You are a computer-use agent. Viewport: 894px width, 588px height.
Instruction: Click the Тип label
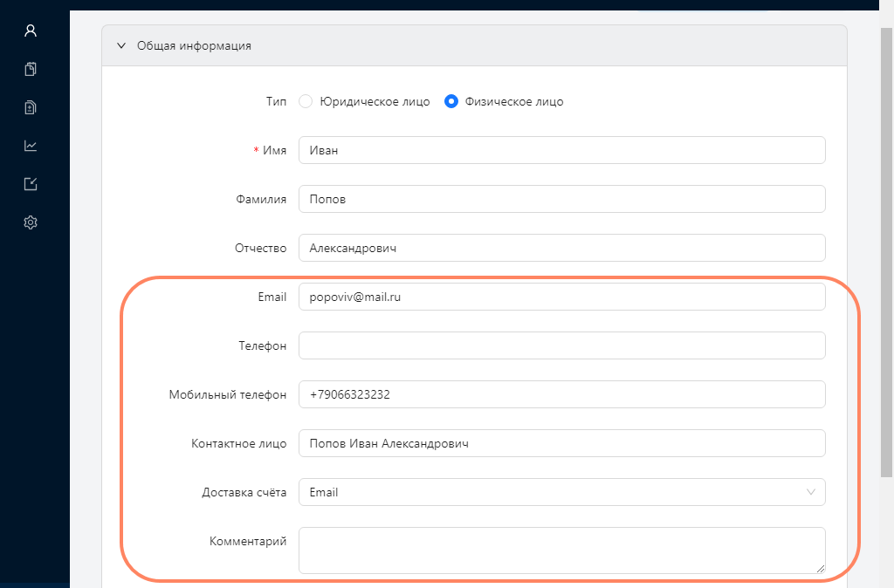click(x=276, y=101)
